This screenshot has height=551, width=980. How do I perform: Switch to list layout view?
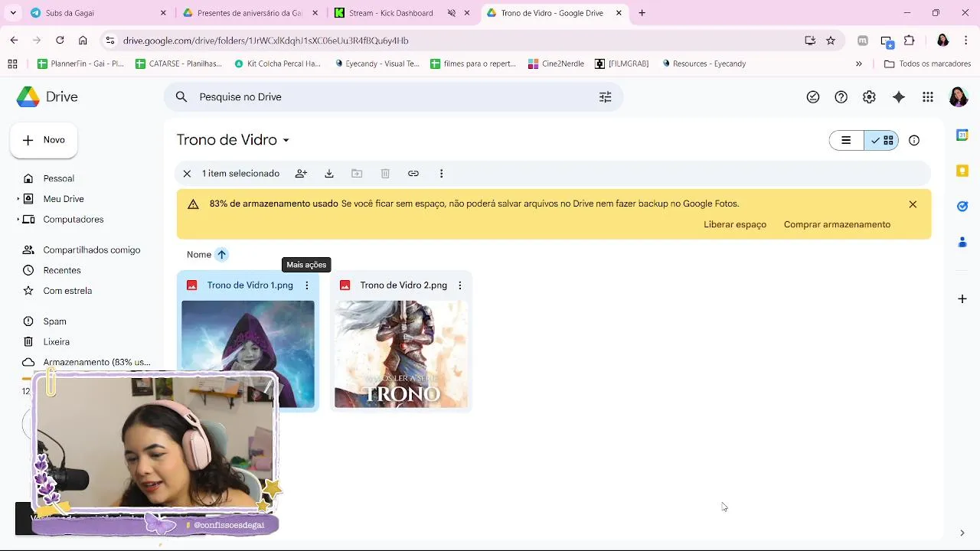click(847, 140)
